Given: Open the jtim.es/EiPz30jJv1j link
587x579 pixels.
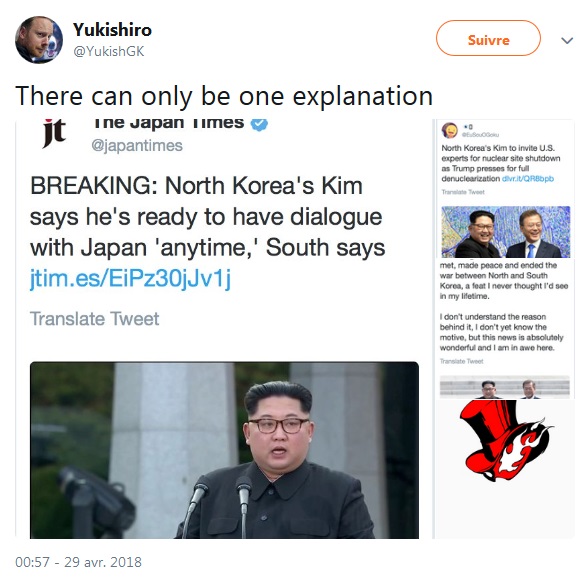Looking at the screenshot, I should pyautogui.click(x=130, y=278).
